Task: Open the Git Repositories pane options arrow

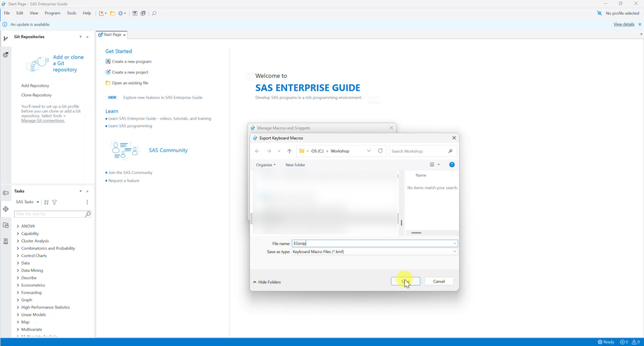Action: click(81, 37)
